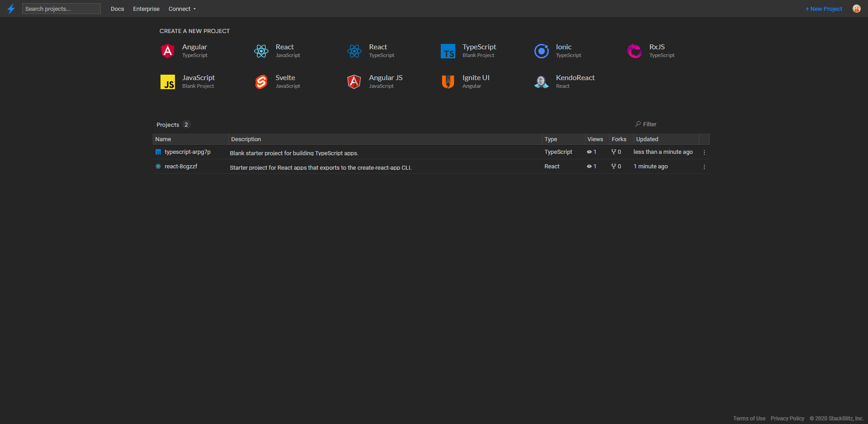Click the Projects count badge showing 2

click(x=186, y=124)
